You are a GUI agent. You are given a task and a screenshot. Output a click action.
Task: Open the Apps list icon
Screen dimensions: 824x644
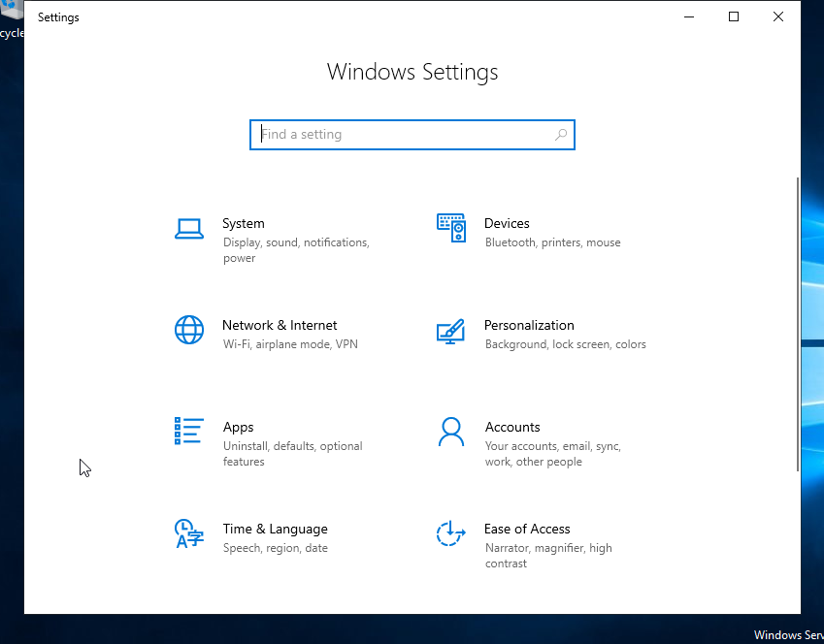(189, 431)
